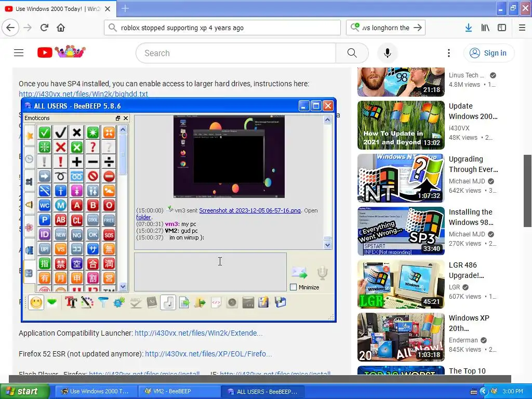The image size is (532, 399).
Task: Open the Firefox 52 ESR download link
Action: 208,354
